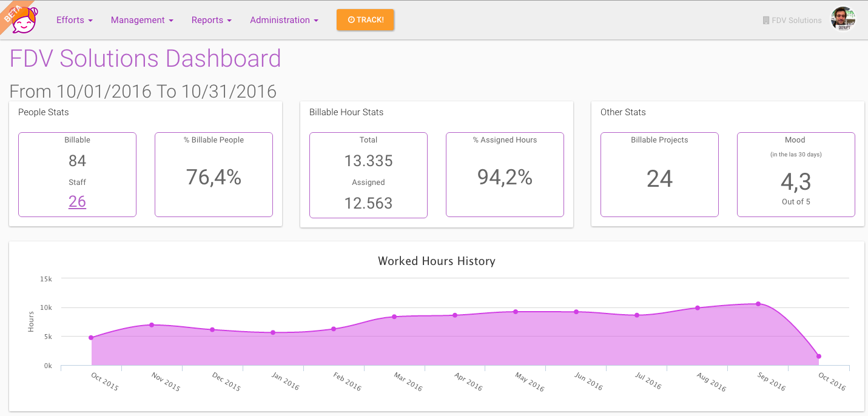Image resolution: width=868 pixels, height=416 pixels.
Task: Click the Worked Hours History chart title
Action: pyautogui.click(x=437, y=261)
